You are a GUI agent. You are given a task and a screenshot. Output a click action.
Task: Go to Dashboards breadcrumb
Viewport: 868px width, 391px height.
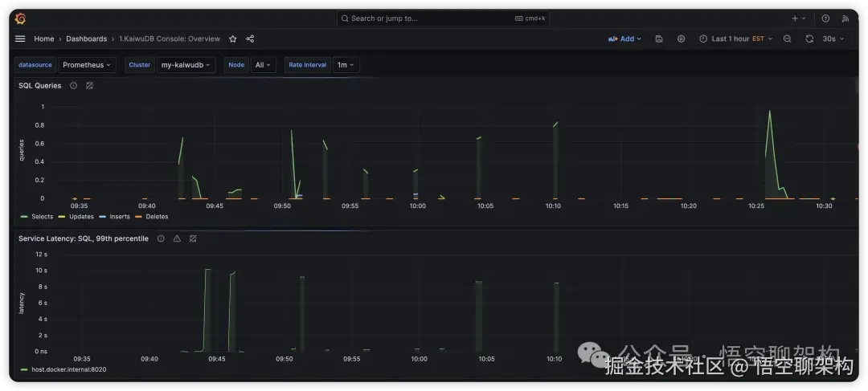[x=86, y=39]
